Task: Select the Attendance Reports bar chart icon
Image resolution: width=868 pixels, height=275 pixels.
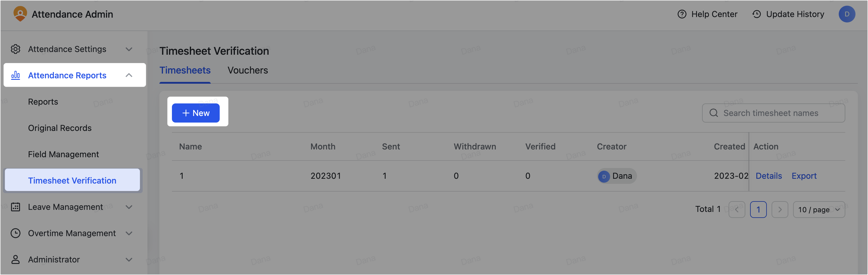Action: (x=16, y=75)
